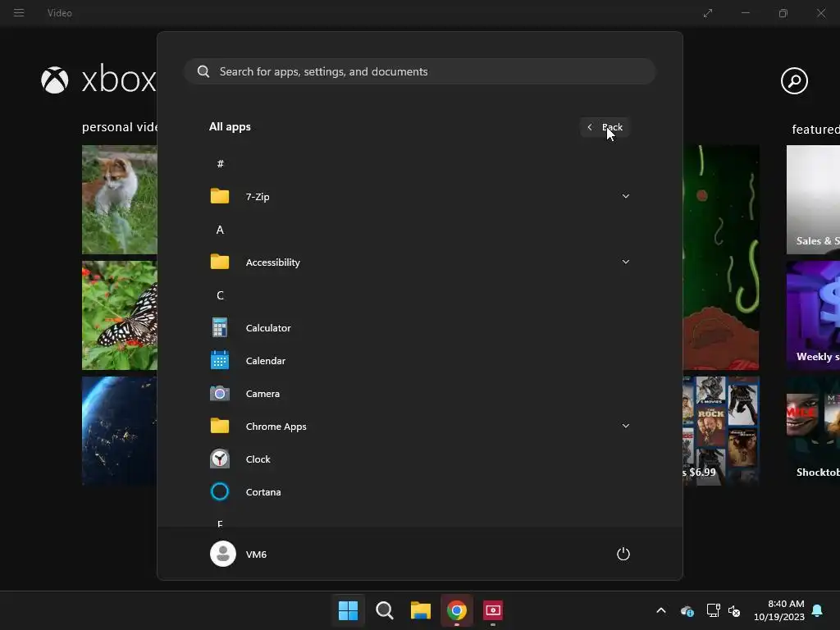
Task: Open the Video app hamburger menu
Action: tap(19, 13)
